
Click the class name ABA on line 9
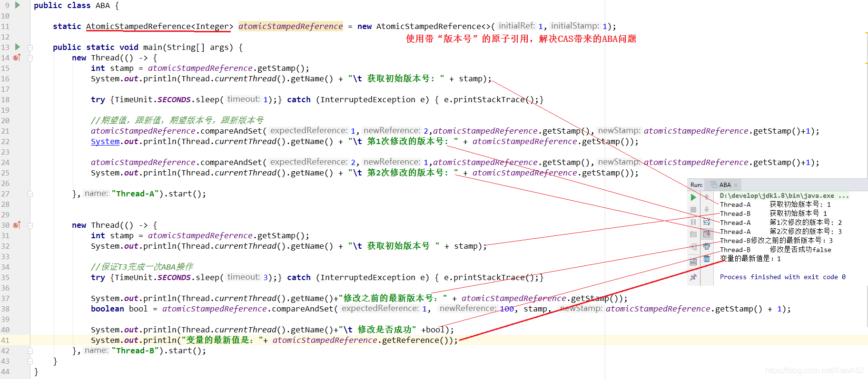(x=103, y=5)
